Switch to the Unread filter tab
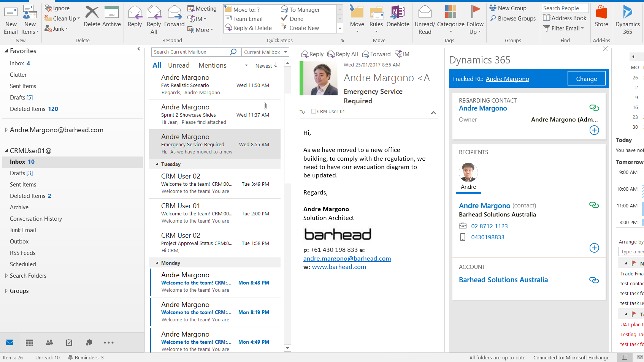Screen dimensions: 644x362 [x=179, y=65]
